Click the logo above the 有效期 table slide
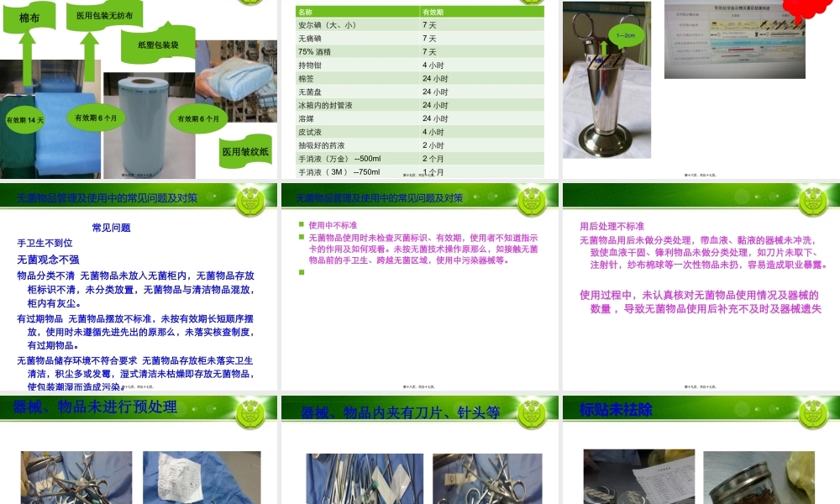 click(529, 3)
